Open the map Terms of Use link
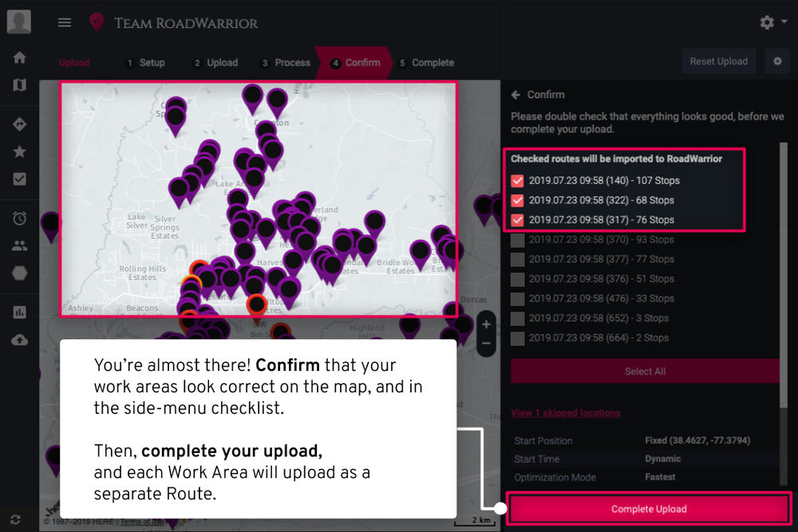This screenshot has height=532, width=798. 142,522
